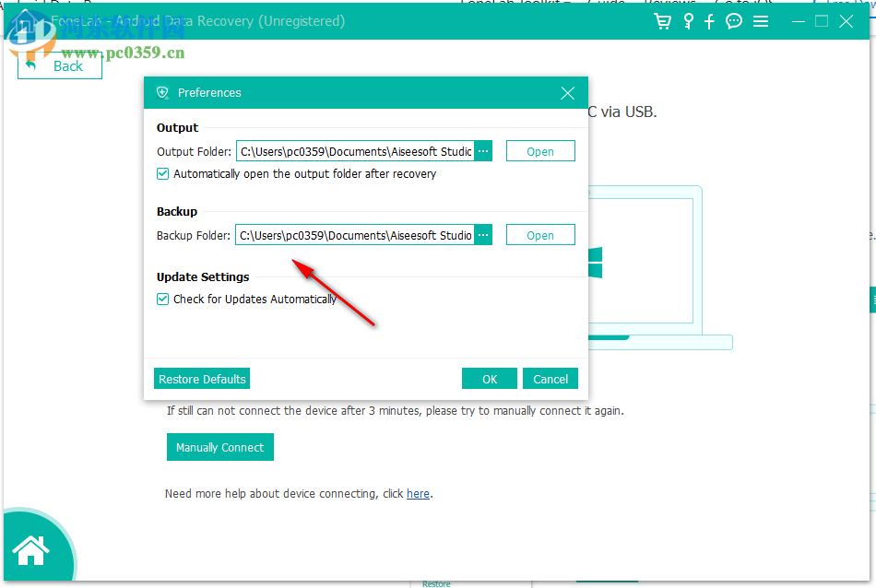
Task: Open the shopping cart purchase icon
Action: click(x=662, y=20)
